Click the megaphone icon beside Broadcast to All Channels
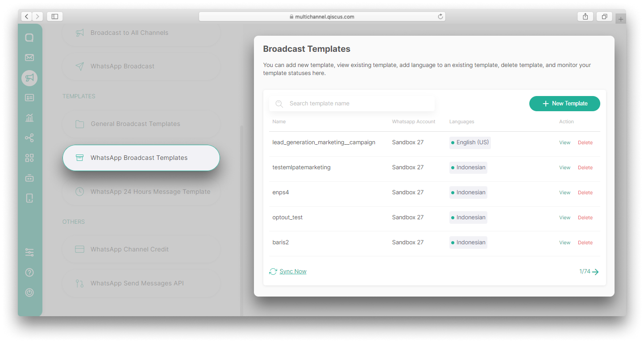The width and height of the screenshot is (644, 343). [x=80, y=33]
